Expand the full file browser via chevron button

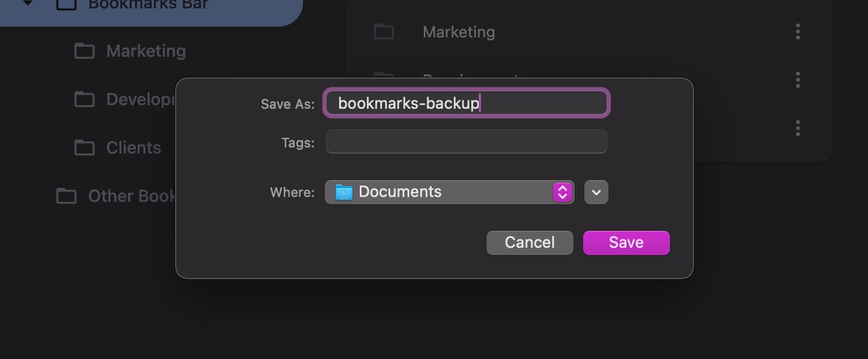click(x=596, y=192)
